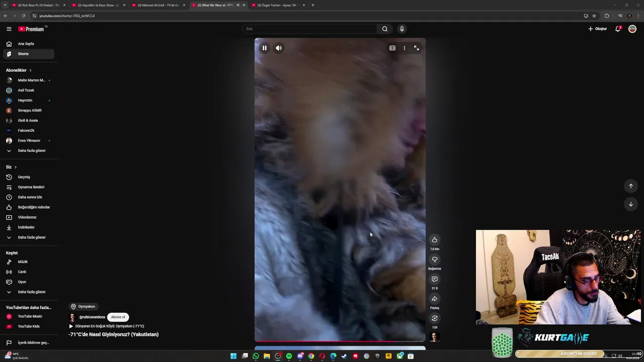Screen dimensions: 644x362
Task: Open a new browser tab
Action: (313, 5)
